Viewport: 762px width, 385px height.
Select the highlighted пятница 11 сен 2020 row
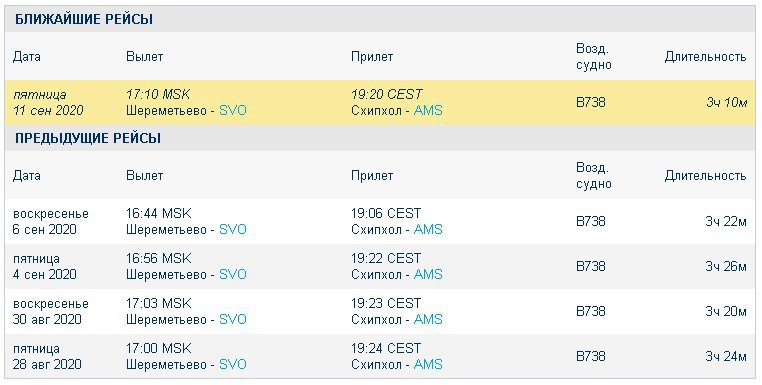380,103
